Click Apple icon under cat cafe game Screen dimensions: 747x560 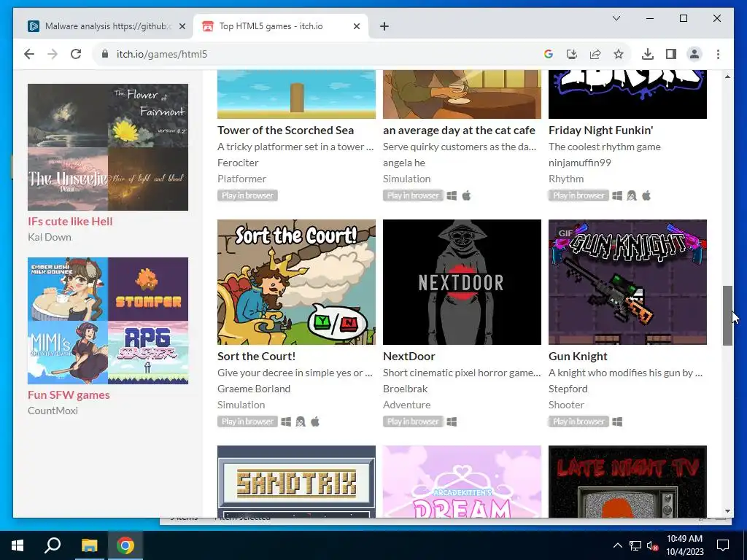tap(466, 195)
